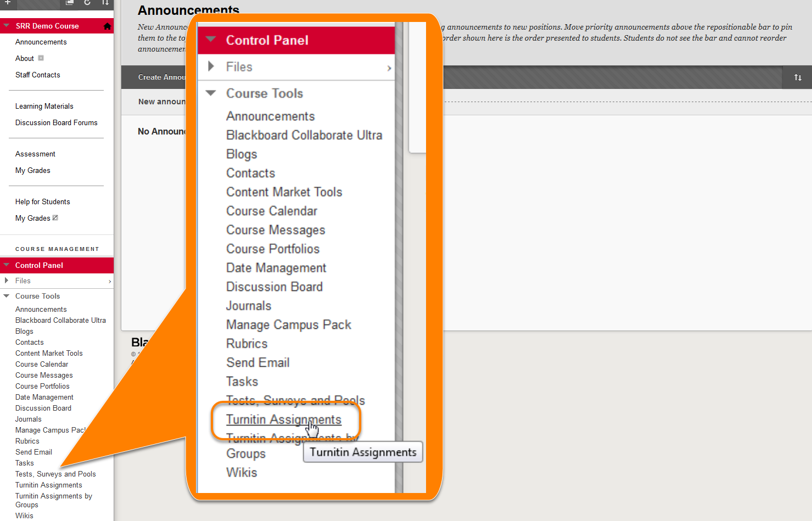This screenshot has height=521, width=812.
Task: Click the hidden-link slash icon beside My Grades
Action: pyautogui.click(x=55, y=218)
